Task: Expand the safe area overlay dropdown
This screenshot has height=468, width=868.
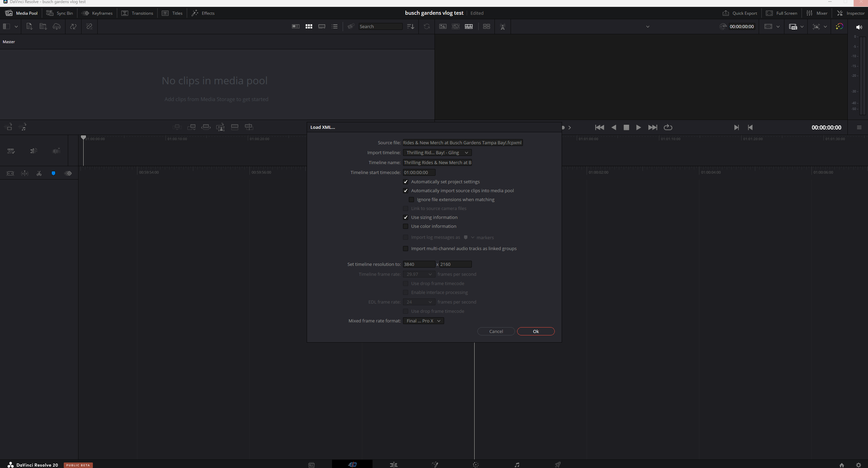Action: (x=826, y=26)
